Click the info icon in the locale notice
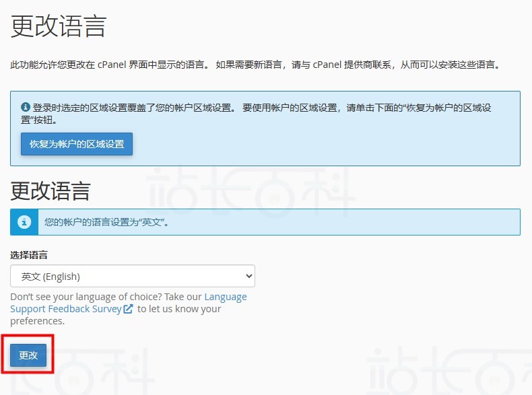 coord(26,107)
